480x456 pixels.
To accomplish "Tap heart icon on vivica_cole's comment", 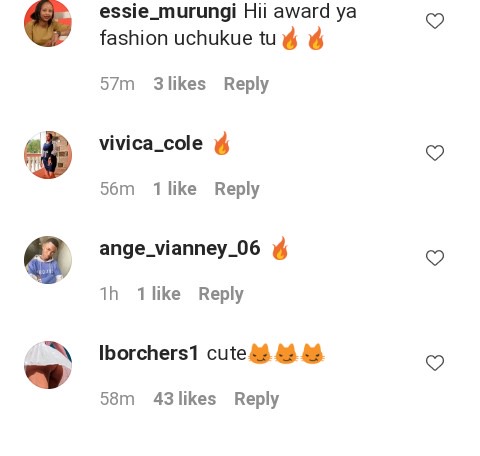I will pos(435,153).
